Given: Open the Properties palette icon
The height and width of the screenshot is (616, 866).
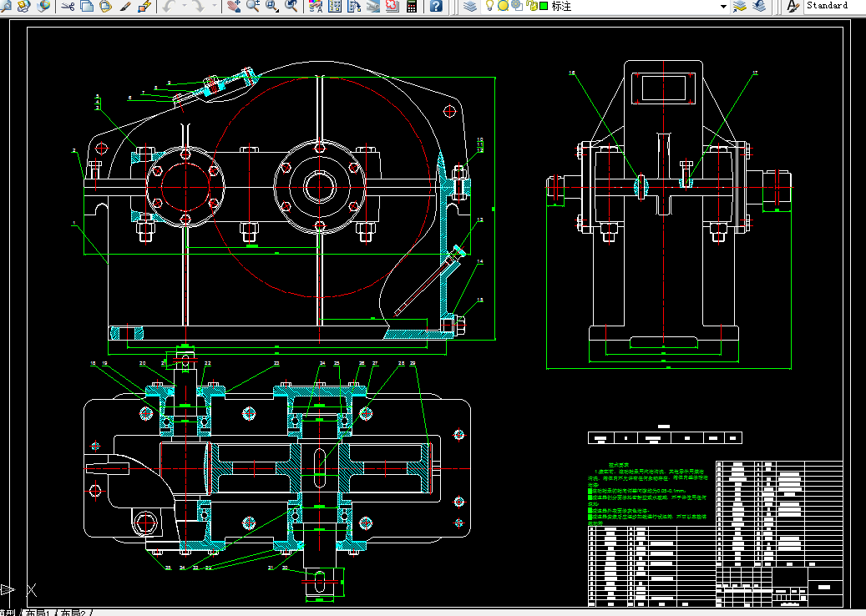Looking at the screenshot, I should click(316, 6).
